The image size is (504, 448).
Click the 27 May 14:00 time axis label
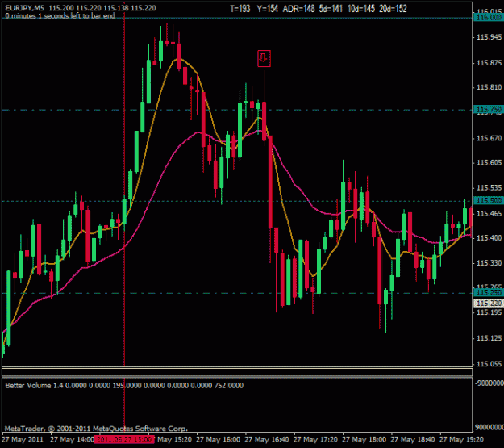coord(72,439)
